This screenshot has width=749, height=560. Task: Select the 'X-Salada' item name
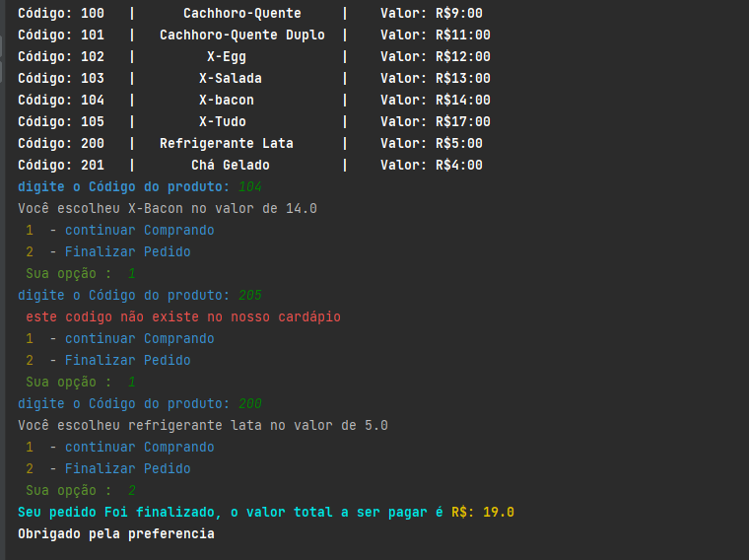(231, 78)
